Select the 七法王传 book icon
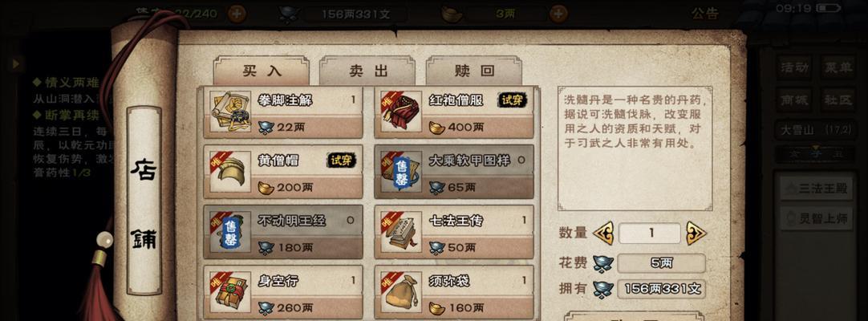 401,232
